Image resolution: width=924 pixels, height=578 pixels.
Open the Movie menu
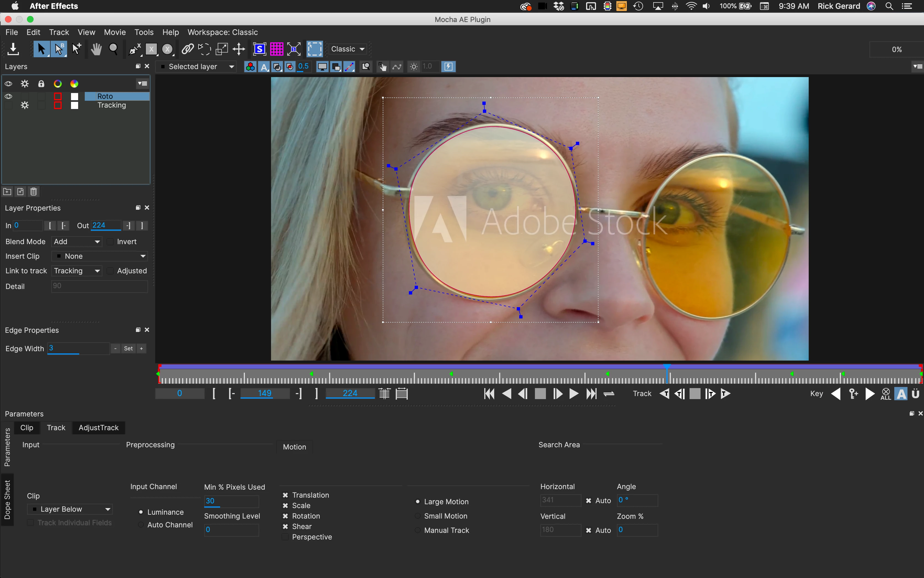115,32
